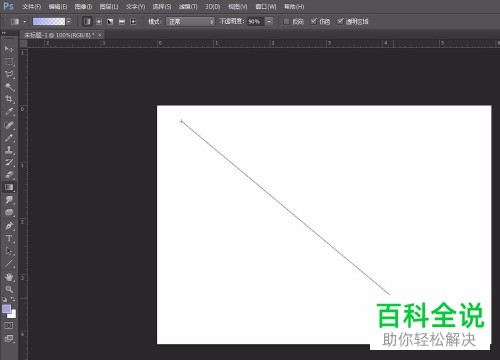Viewport: 500px width, 360px height.
Task: Uncheck the 透明区域 transparency checkbox
Action: click(340, 22)
